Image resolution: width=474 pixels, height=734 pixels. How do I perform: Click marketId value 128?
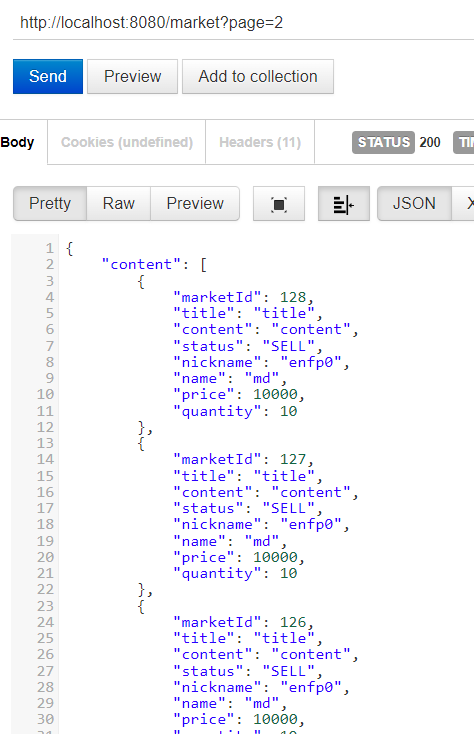tap(293, 297)
